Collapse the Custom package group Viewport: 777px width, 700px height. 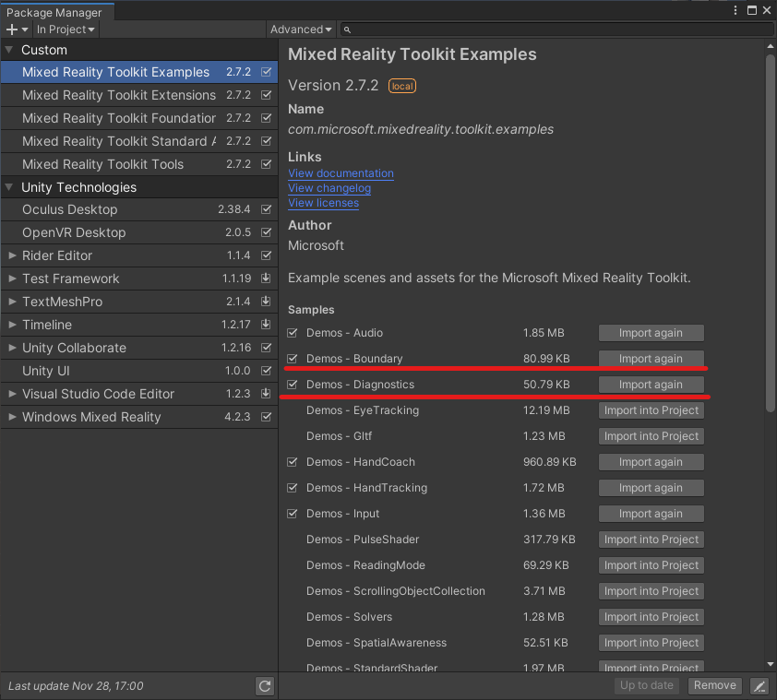point(8,50)
